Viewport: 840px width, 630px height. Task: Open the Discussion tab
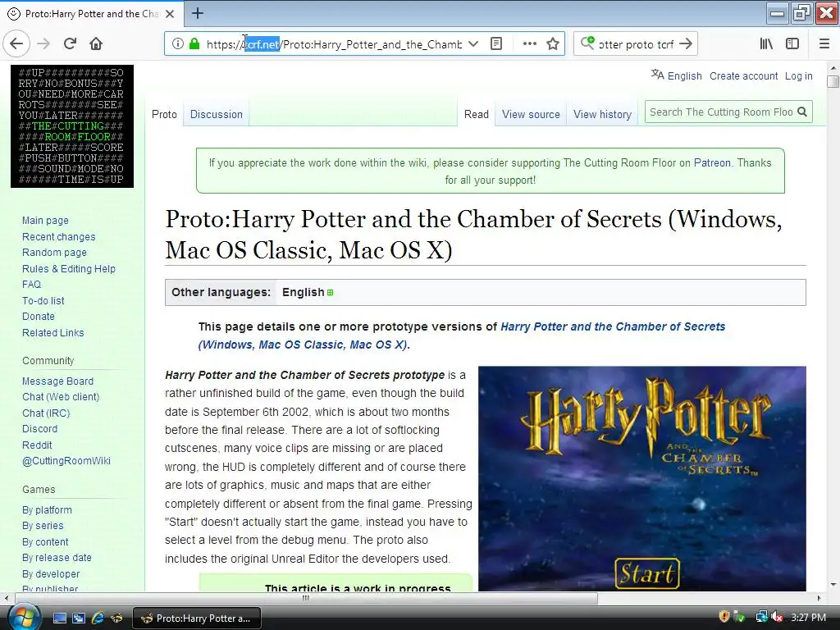pos(217,114)
